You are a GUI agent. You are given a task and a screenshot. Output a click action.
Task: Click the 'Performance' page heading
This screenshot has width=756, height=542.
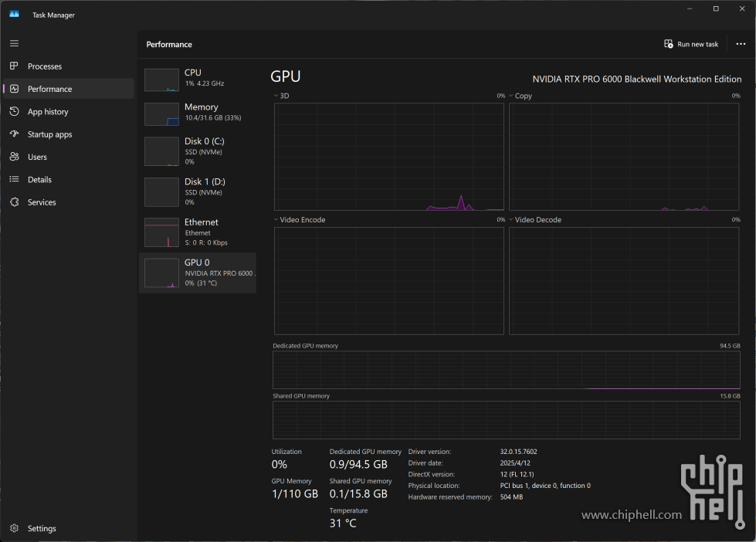coord(169,44)
